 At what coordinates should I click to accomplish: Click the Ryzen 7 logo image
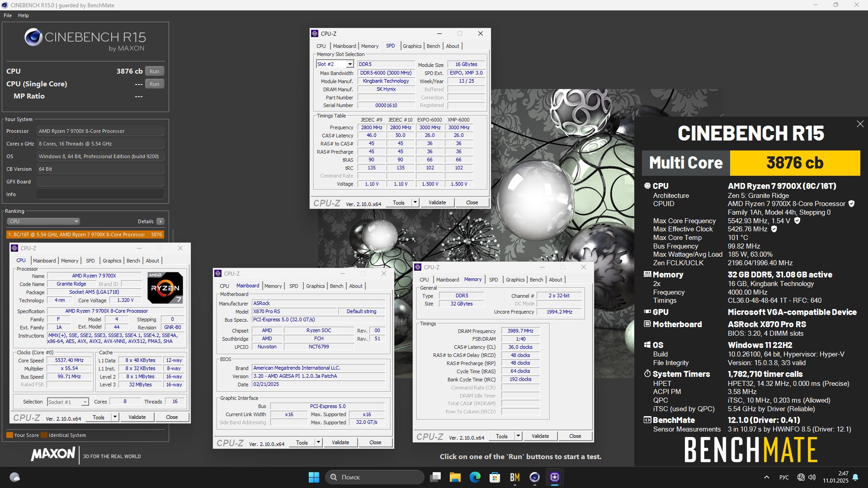coord(165,287)
